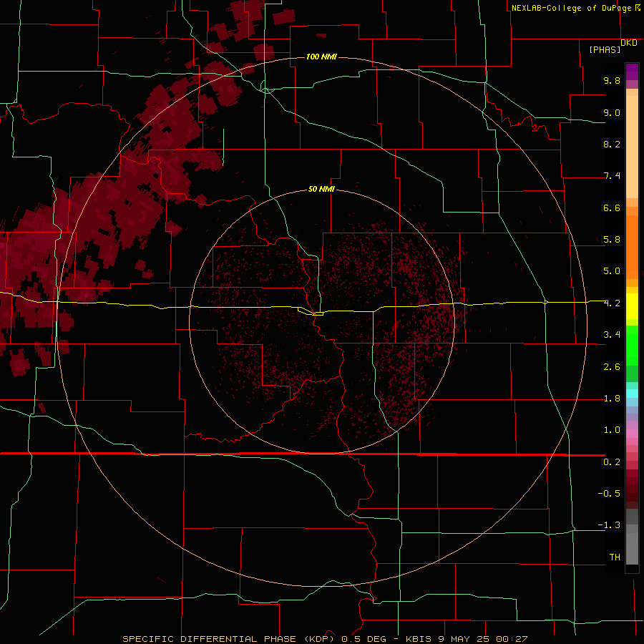This screenshot has width=644, height=644.
Task: Click the 5.8 scale label
Action: pyautogui.click(x=612, y=240)
